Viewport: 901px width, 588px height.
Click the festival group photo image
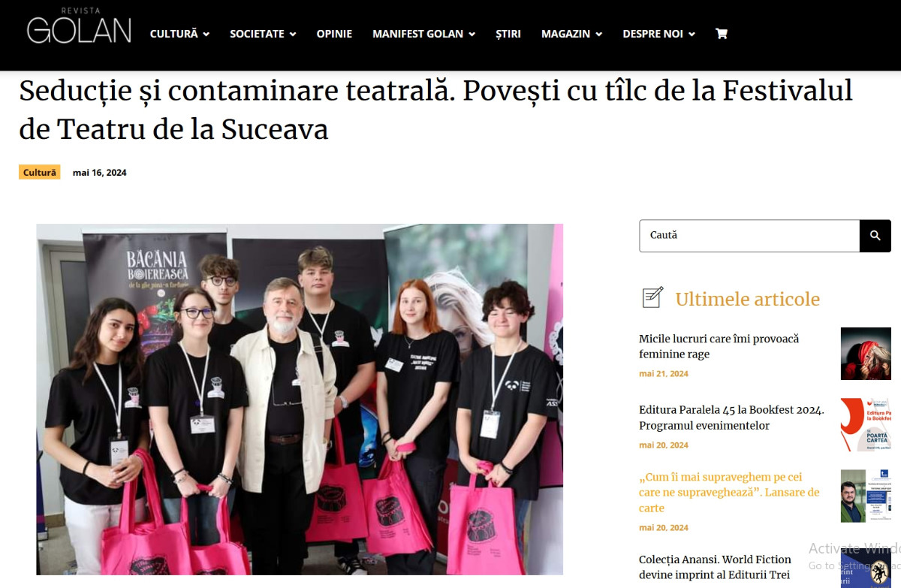coord(300,399)
